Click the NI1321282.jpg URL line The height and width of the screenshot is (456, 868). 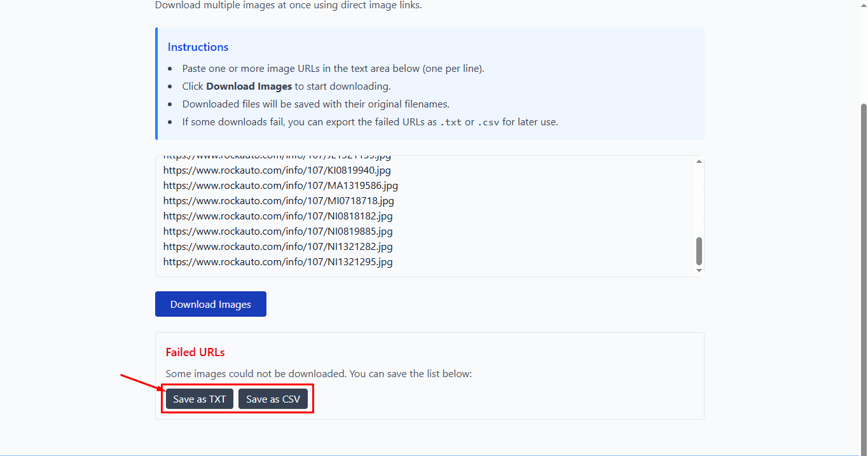(x=278, y=246)
